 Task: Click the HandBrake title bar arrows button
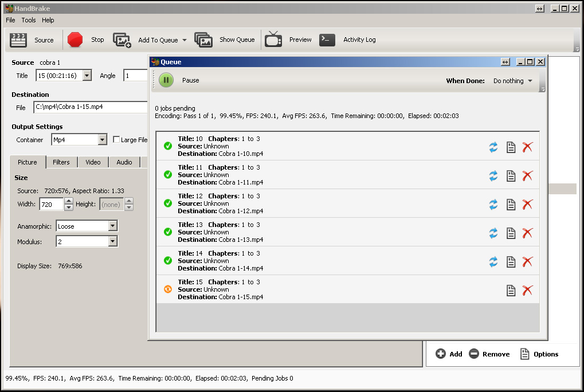[x=540, y=8]
